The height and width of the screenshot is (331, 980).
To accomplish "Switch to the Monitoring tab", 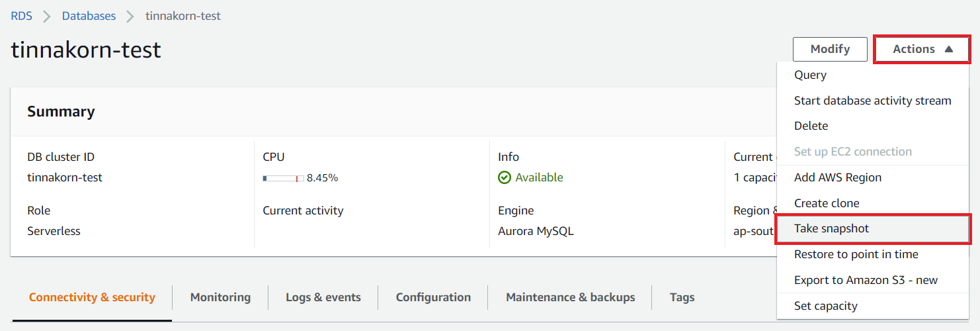I will pos(220,297).
